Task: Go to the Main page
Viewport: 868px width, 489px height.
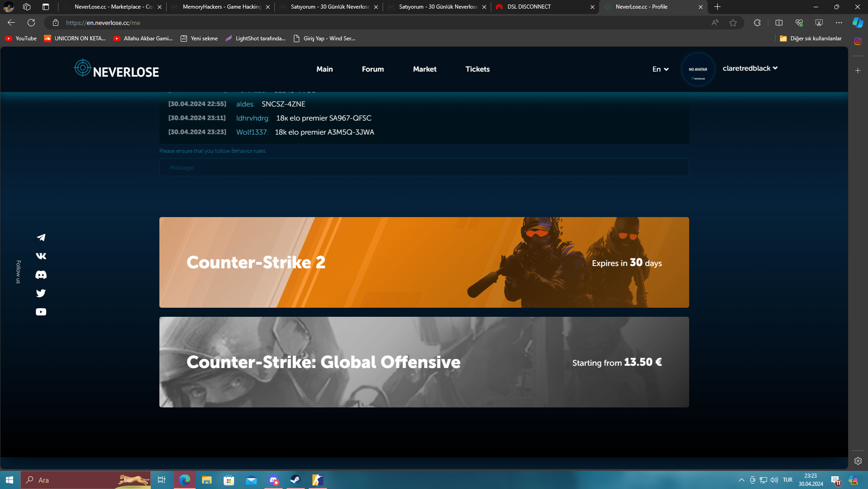Action: coord(325,69)
